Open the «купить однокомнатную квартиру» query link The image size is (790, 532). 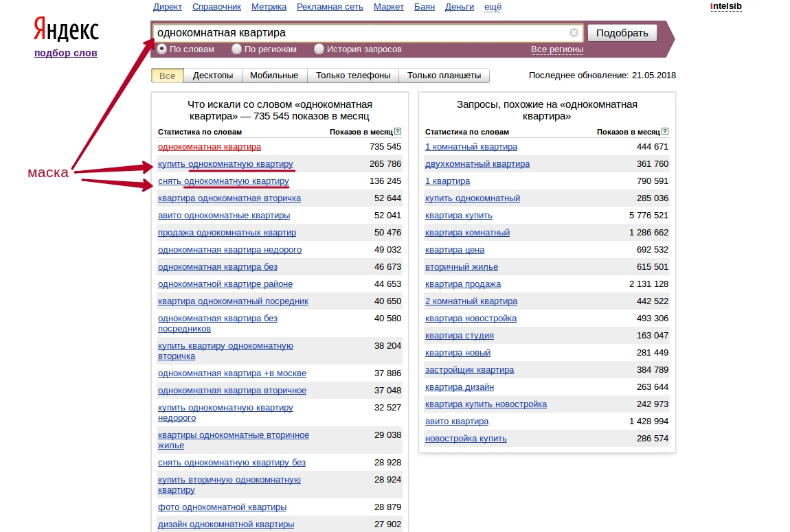coord(225,164)
